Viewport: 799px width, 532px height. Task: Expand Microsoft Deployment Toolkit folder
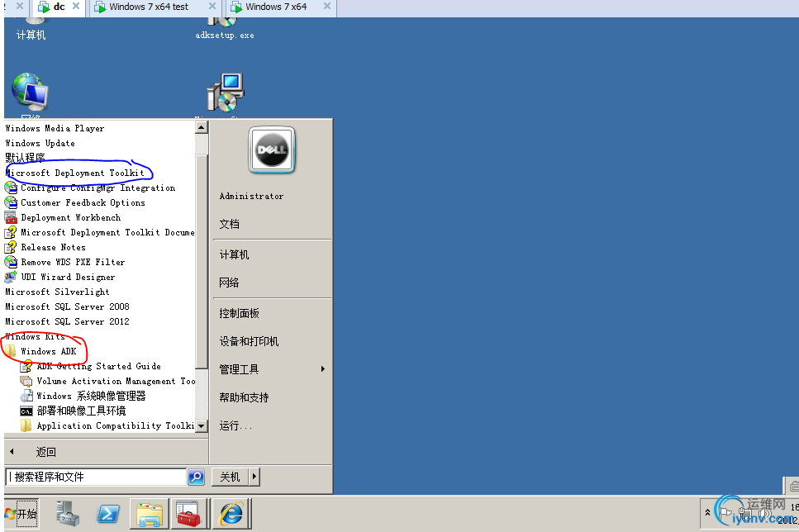pyautogui.click(x=75, y=173)
